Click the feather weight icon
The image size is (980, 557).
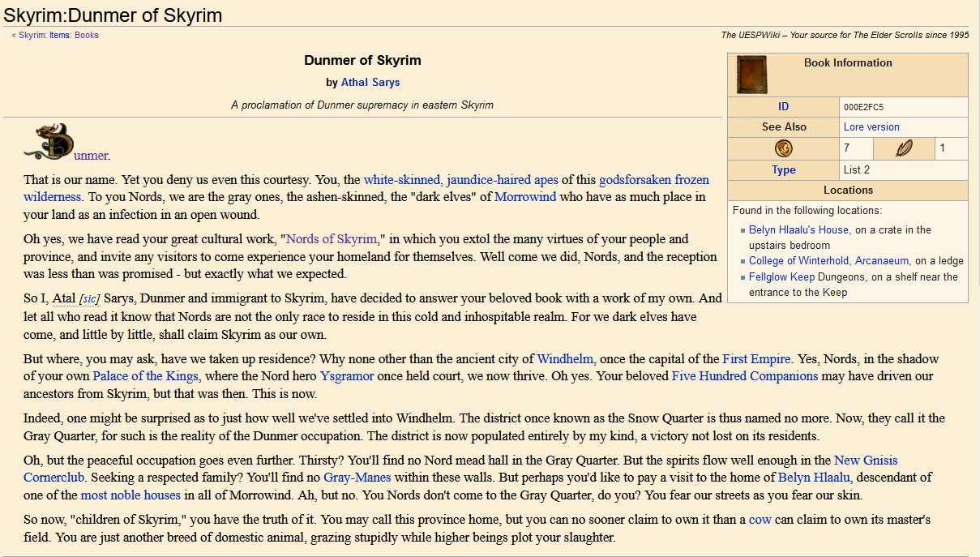[x=903, y=148]
